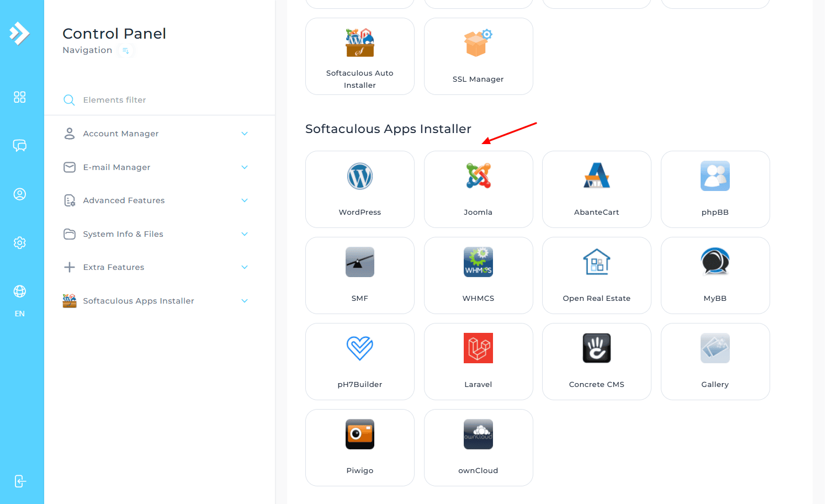
Task: Click the Softaculous Apps Installer section heading
Action: pyautogui.click(x=388, y=129)
